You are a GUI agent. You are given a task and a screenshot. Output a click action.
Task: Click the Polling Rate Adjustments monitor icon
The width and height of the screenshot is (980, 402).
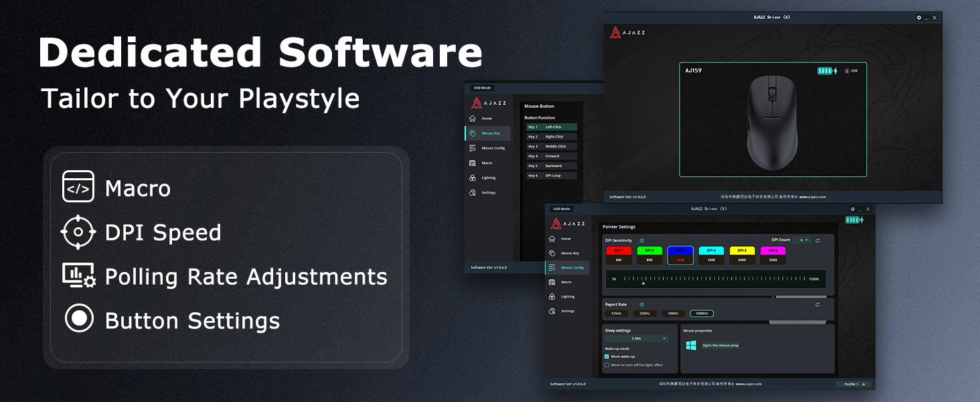click(79, 275)
